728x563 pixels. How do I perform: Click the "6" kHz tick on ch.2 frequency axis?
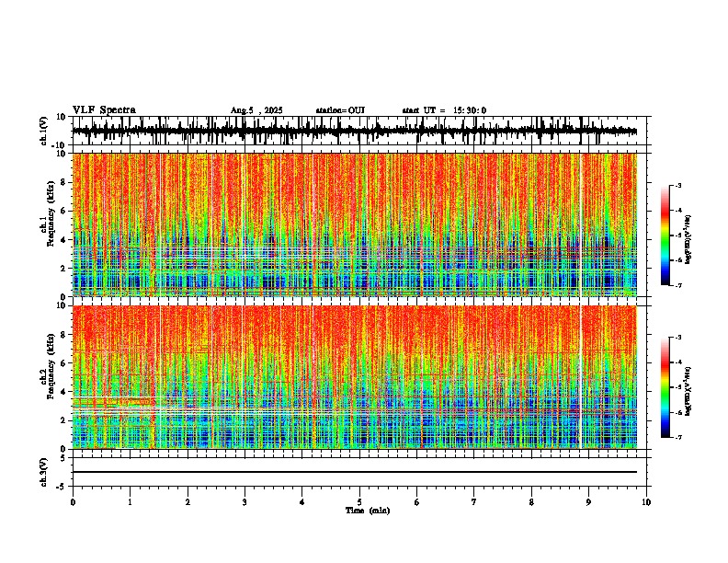(x=63, y=362)
